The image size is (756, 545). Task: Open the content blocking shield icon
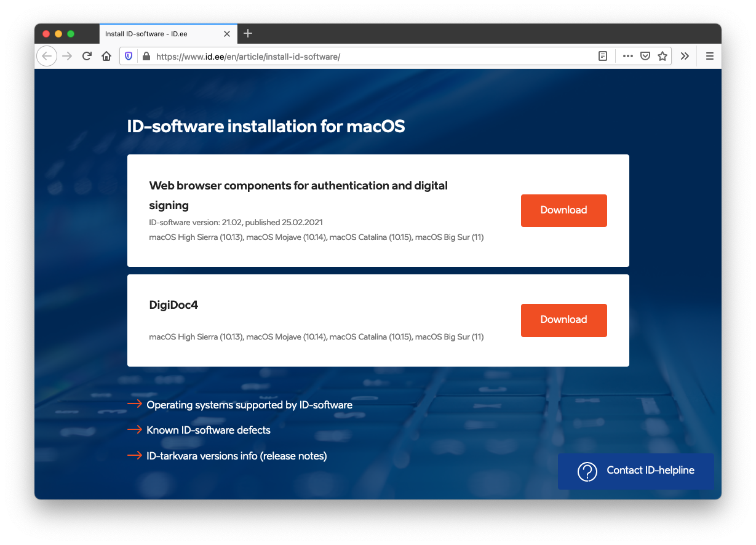pyautogui.click(x=127, y=56)
